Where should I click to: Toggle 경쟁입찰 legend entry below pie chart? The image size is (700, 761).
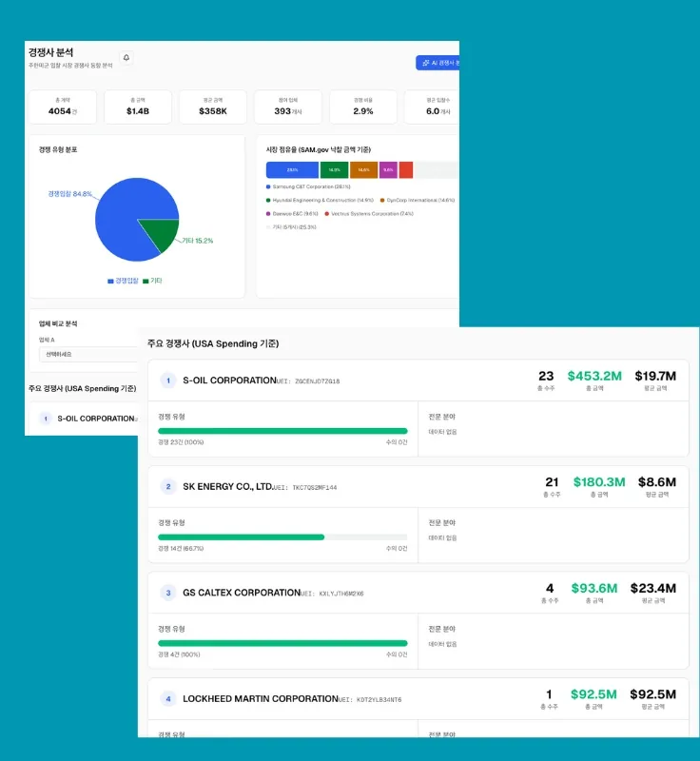(x=123, y=281)
